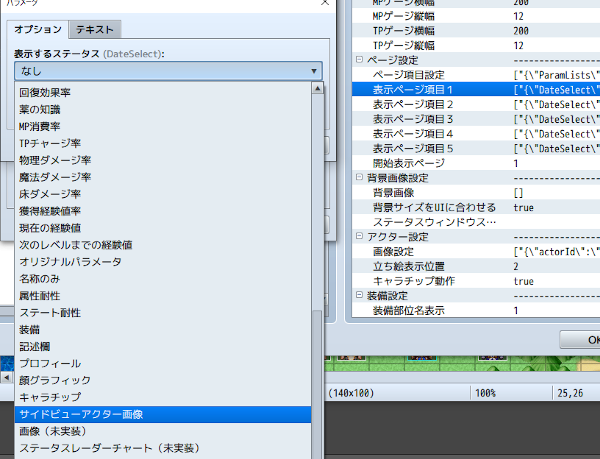Close the パラメータ dialog
600x459 pixels.
tap(325, 3)
